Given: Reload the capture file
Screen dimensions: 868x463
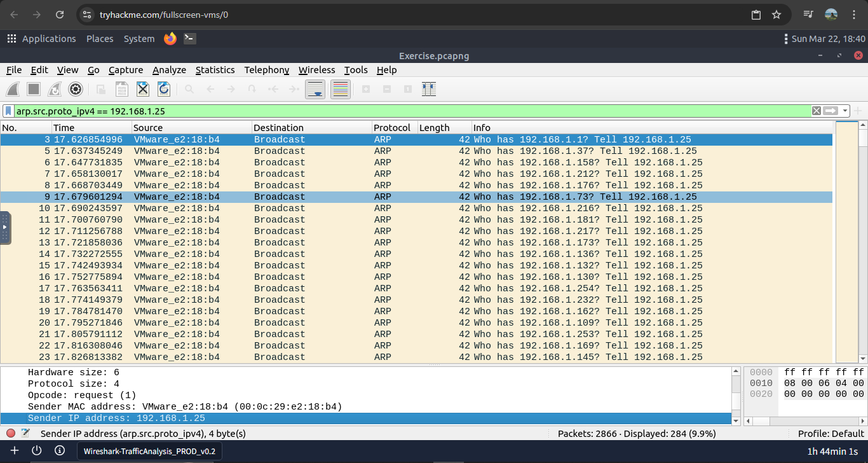Looking at the screenshot, I should click(164, 90).
